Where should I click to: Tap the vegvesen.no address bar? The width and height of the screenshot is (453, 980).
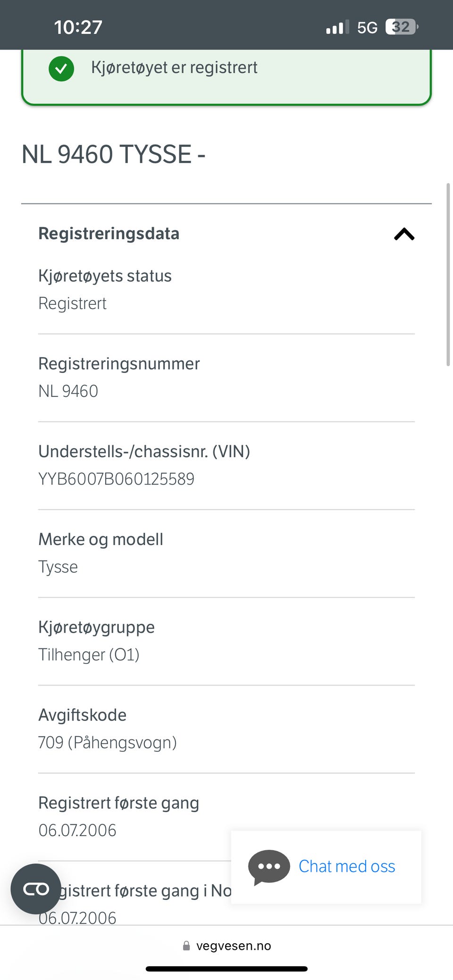(x=226, y=946)
